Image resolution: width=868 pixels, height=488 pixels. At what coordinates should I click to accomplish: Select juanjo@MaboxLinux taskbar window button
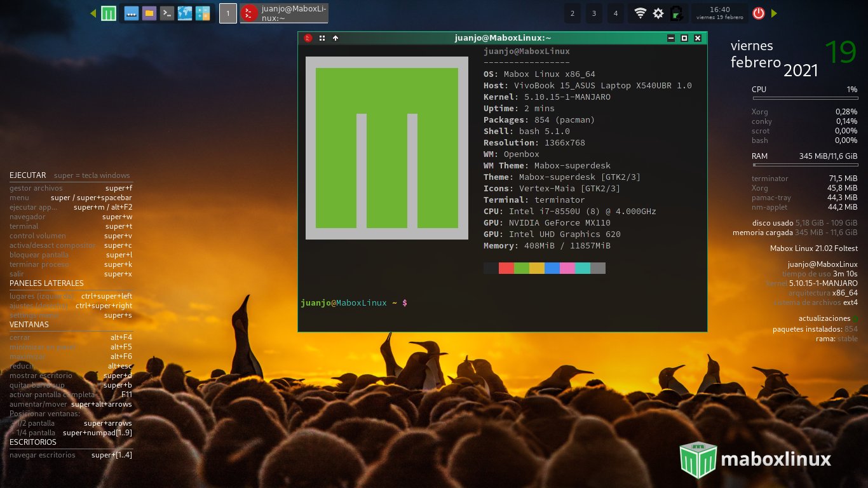(x=284, y=13)
